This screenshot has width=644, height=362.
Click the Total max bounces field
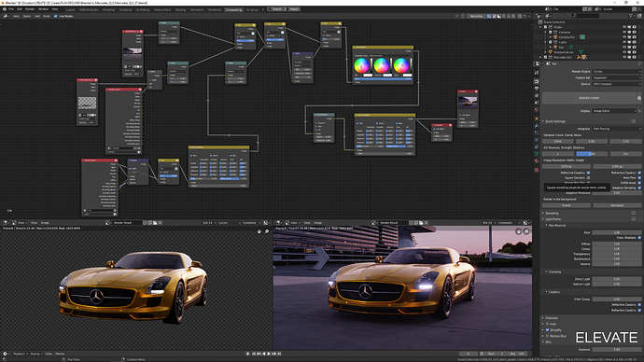point(616,232)
